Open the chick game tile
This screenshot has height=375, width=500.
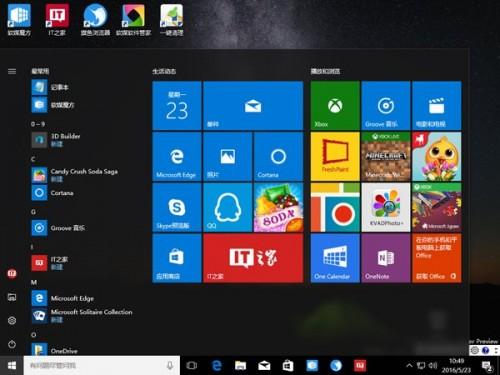point(437,156)
